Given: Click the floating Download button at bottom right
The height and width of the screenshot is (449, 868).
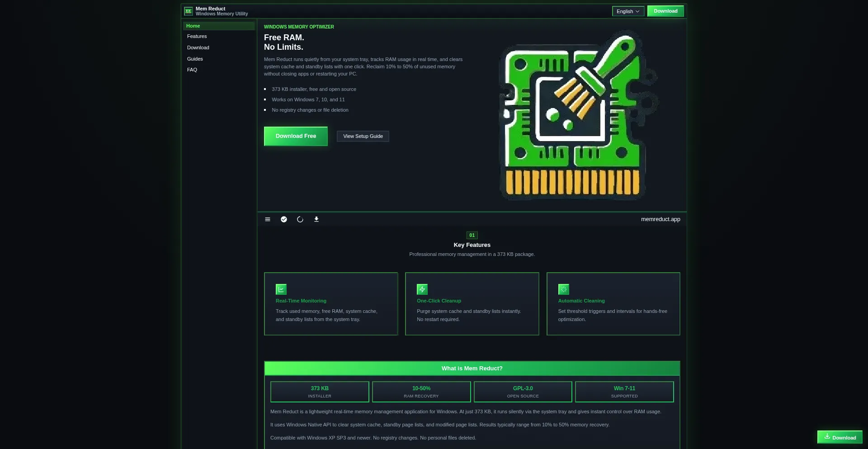Looking at the screenshot, I should [840, 437].
